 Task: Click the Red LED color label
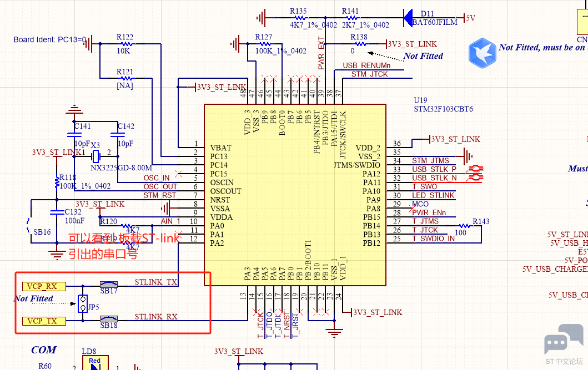click(94, 361)
